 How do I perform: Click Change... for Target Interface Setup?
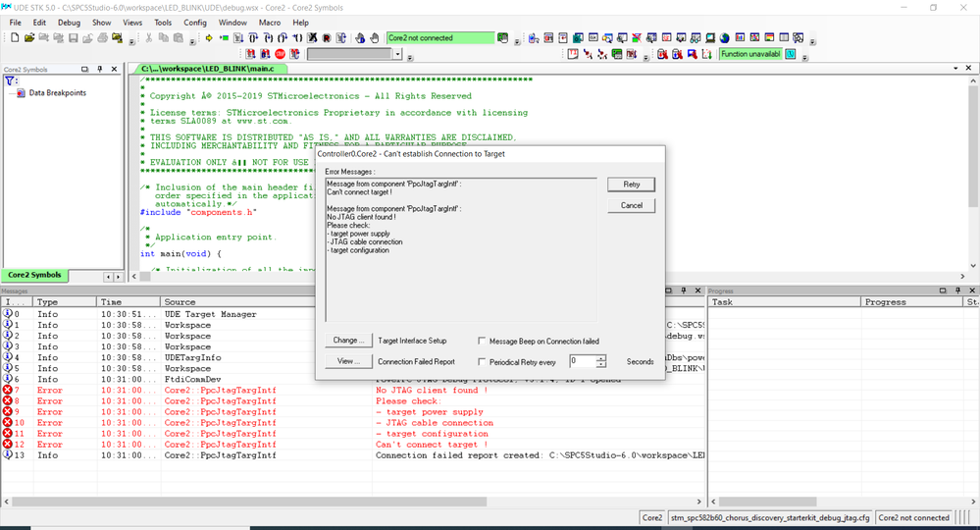[348, 341]
